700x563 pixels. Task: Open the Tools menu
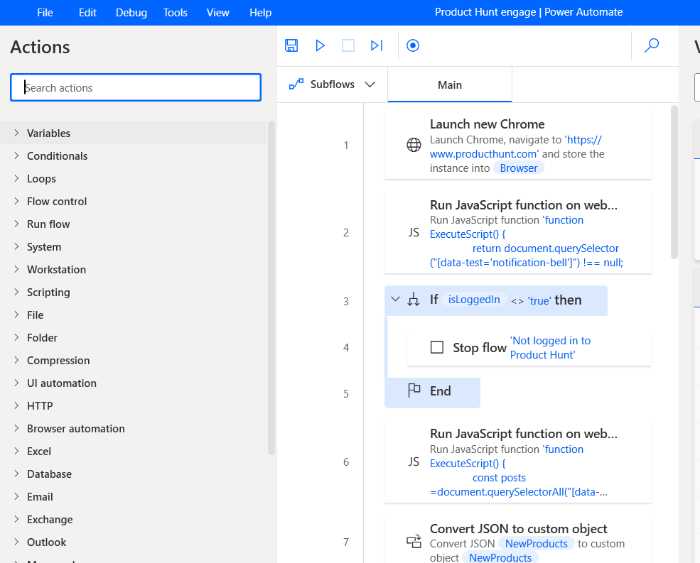coord(175,13)
